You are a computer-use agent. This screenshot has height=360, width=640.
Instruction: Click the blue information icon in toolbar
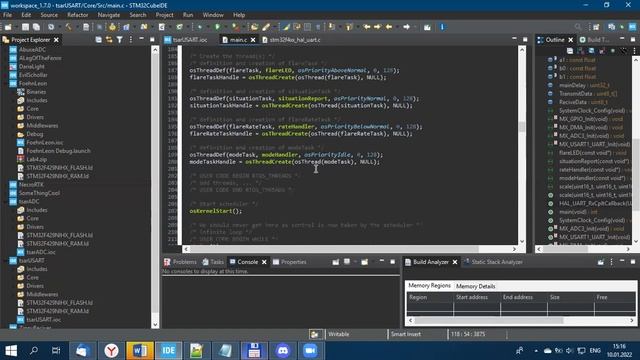pos(442,27)
